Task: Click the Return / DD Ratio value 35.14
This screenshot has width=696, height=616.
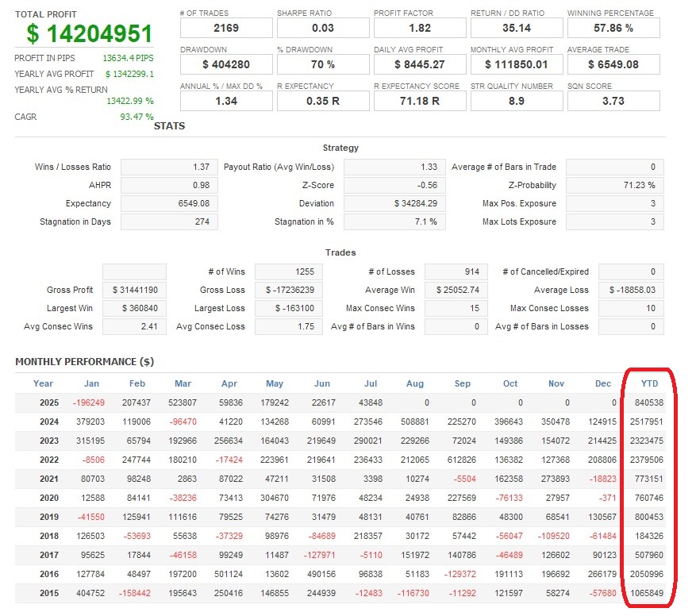Action: click(516, 28)
